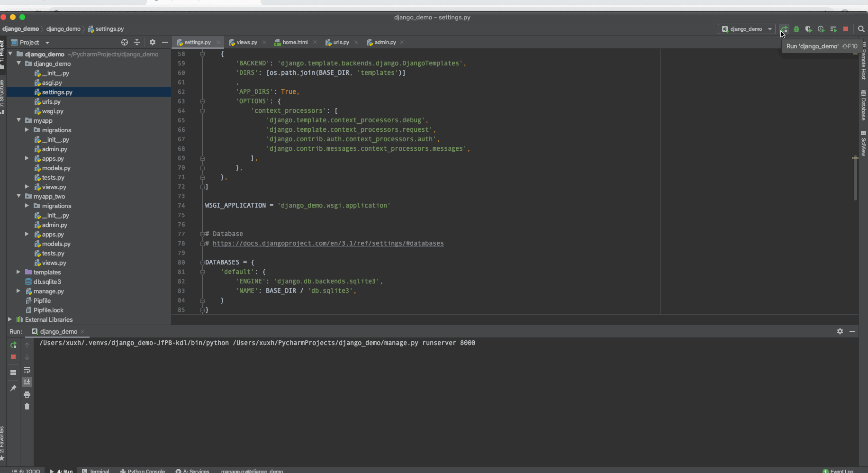
Task: Open the Terminal tool window
Action: tap(95, 471)
